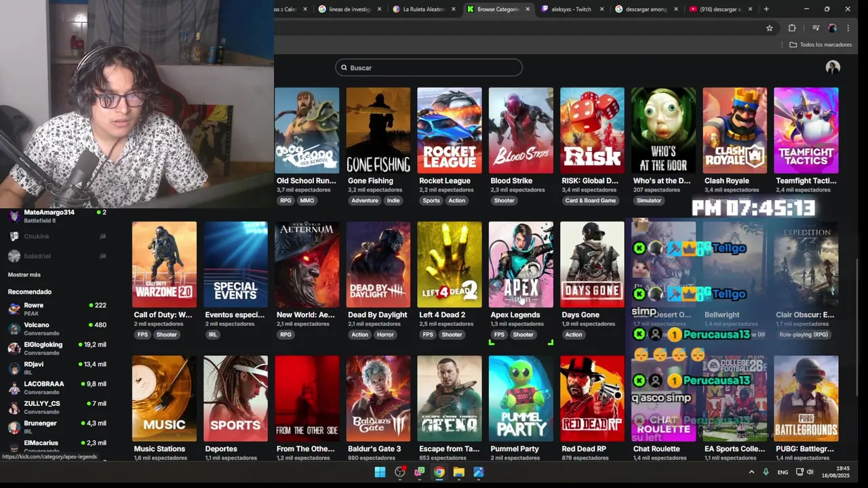Click the 'Gone Fishing' title link
The width and height of the screenshot is (868, 488).
tap(370, 181)
